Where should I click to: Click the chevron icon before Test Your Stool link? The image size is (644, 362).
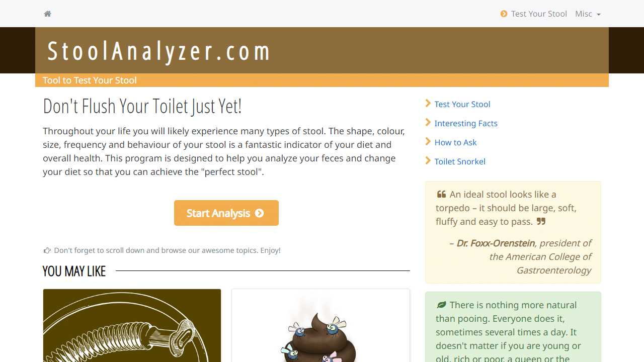click(x=428, y=104)
